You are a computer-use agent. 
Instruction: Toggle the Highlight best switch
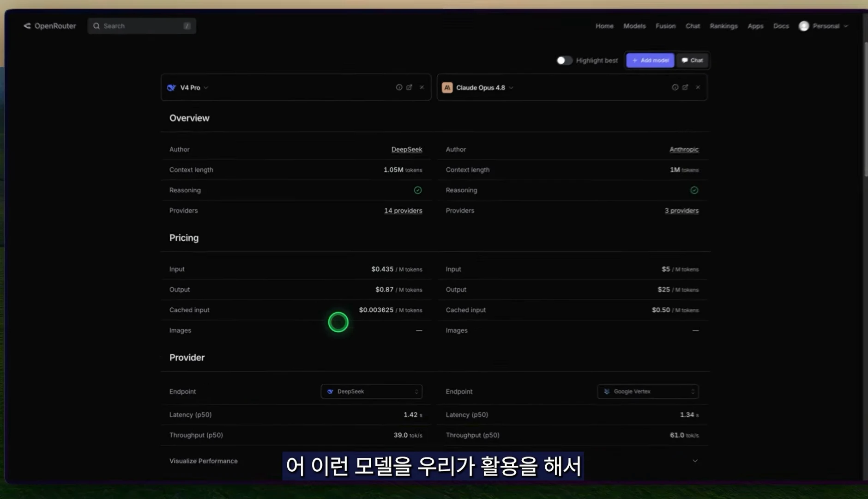(564, 61)
